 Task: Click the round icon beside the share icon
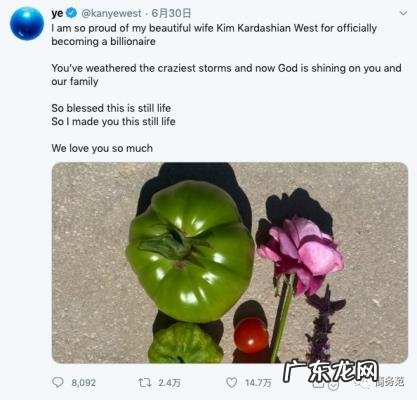[x=333, y=385]
